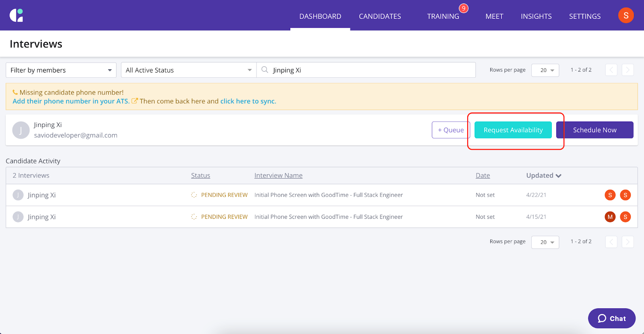The image size is (644, 334).
Task: Click the GoodTime logo icon
Action: click(x=16, y=15)
